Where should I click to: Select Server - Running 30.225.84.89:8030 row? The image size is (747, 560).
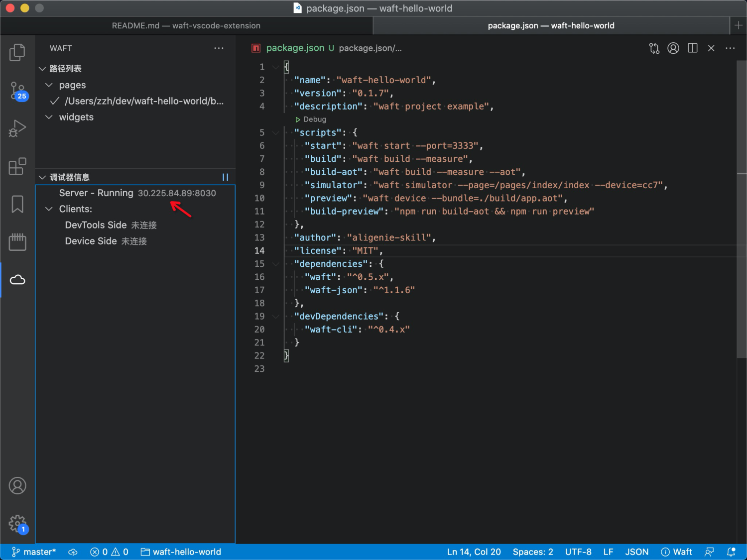[x=135, y=193]
